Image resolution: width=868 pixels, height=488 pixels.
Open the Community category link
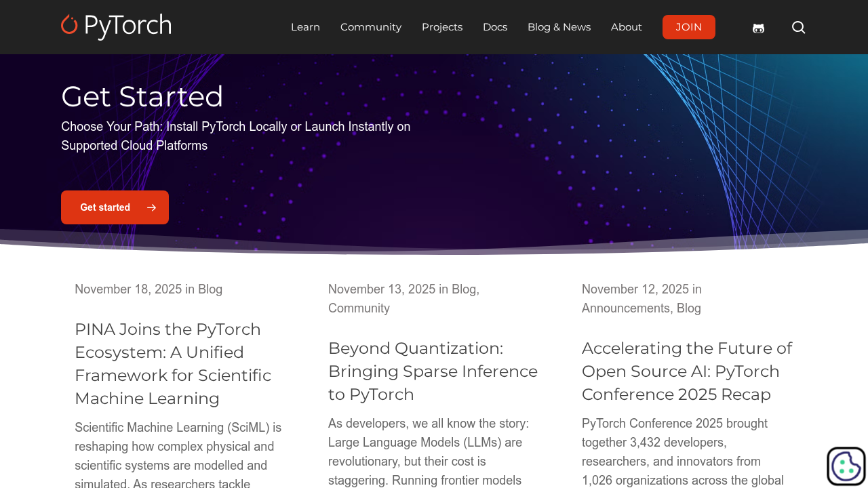[x=359, y=308]
